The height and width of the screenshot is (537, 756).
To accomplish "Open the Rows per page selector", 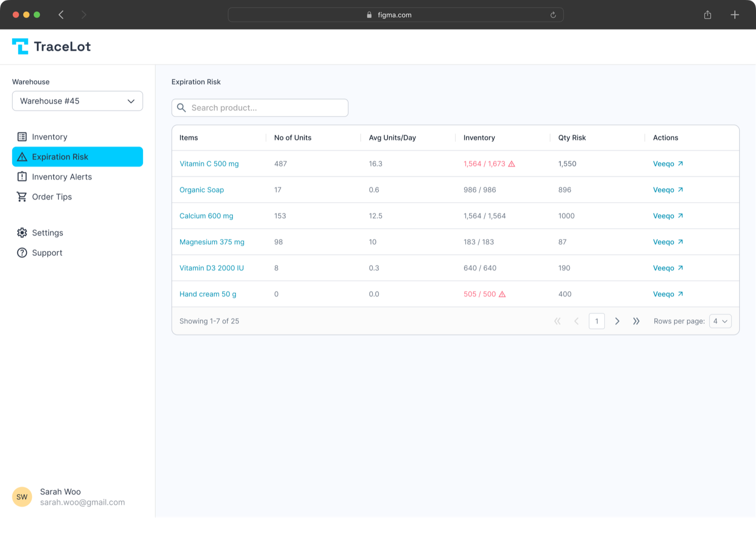I will coord(720,321).
